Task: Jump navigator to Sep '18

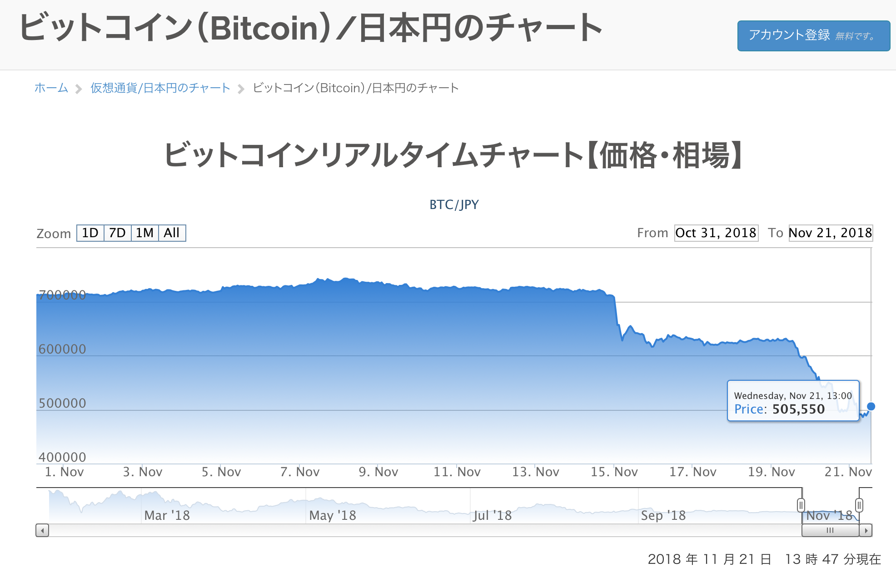Action: tap(663, 515)
